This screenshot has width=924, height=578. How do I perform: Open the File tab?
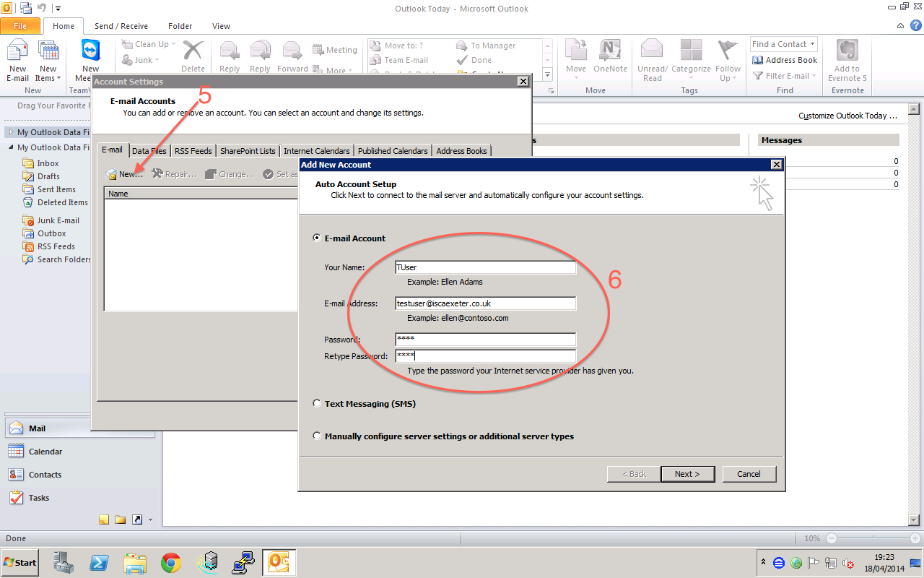[20, 26]
